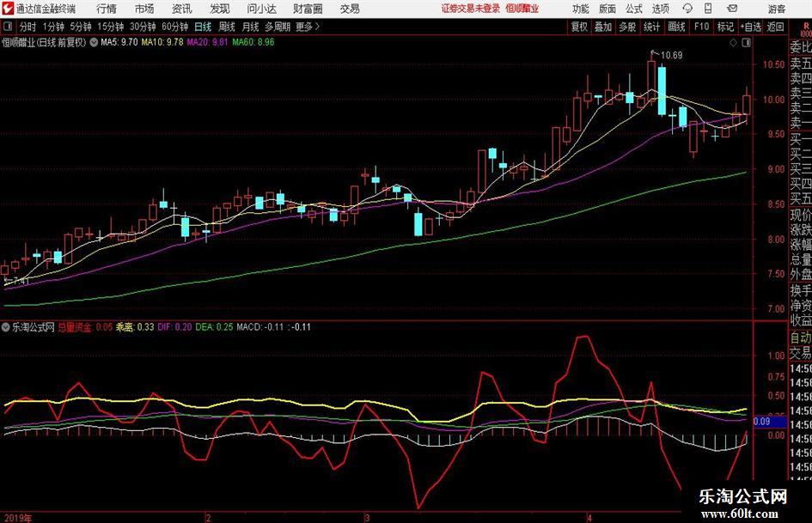
Task: Click the 乐淘公式网 indicator name label
Action: 34,327
